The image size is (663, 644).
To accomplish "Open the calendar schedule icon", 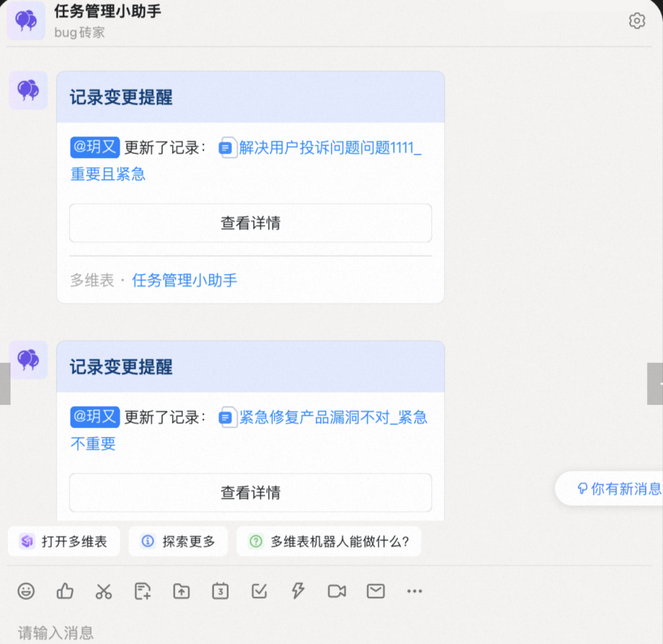I will tap(220, 591).
